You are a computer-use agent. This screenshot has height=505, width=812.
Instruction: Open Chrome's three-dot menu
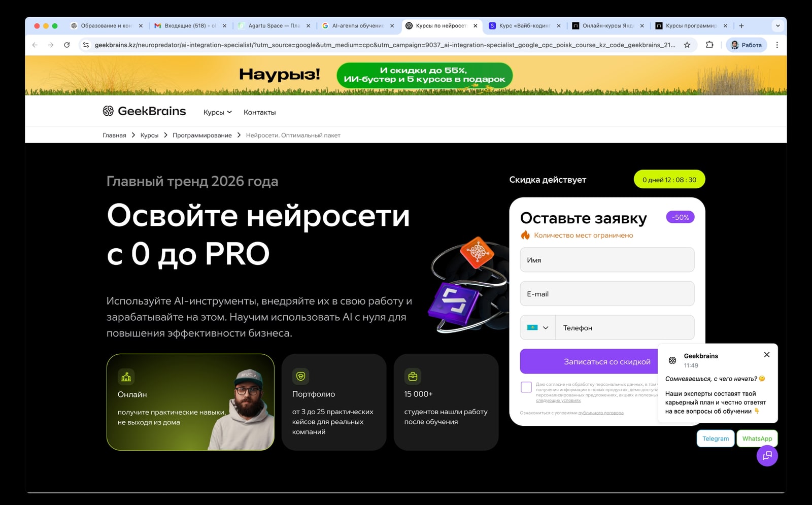[x=776, y=45]
